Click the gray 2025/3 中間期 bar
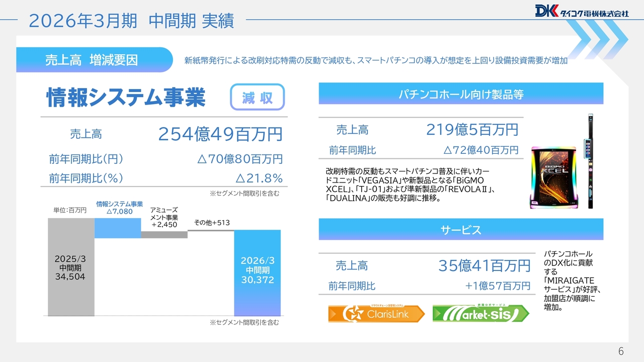Viewport: 644px width, 362px height. click(71, 267)
